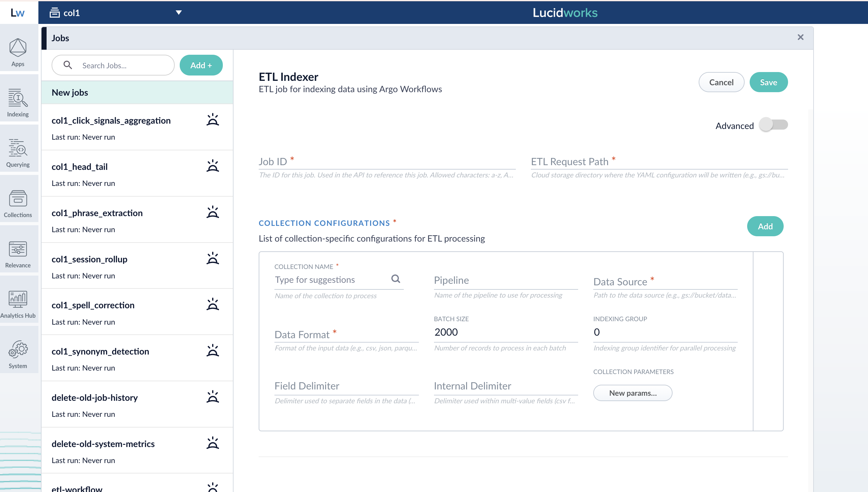Enable the Advanced toggle switch
This screenshot has width=868, height=492.
(773, 125)
